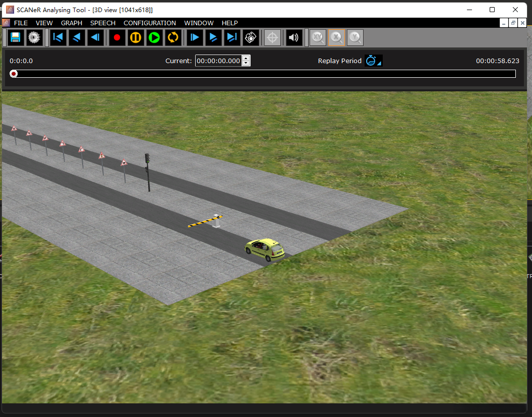Select the X-axis zoom magnifier

[336, 37]
